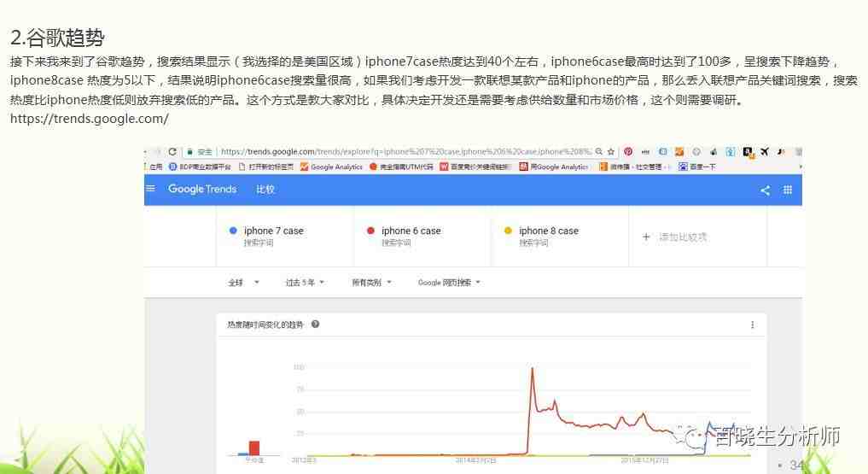
Task: Expand the 过去 5 年 time range dropdown
Action: (x=305, y=283)
